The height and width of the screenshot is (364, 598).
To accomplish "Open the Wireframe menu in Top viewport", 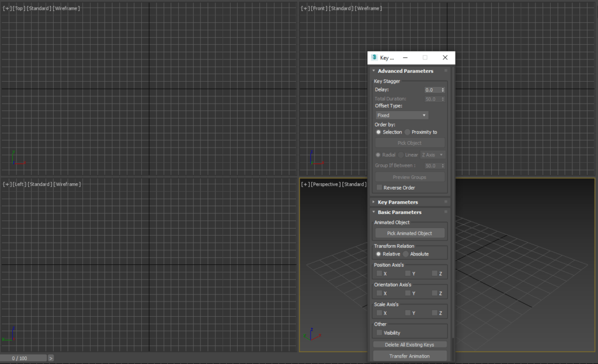I will (x=67, y=8).
